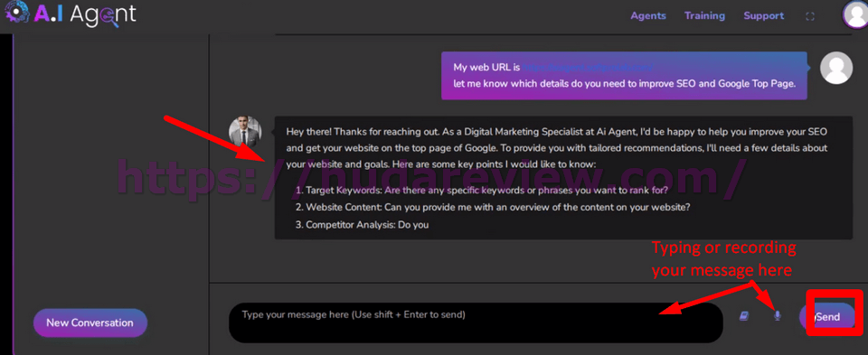
Task: Open the Support menu item
Action: pos(763,16)
